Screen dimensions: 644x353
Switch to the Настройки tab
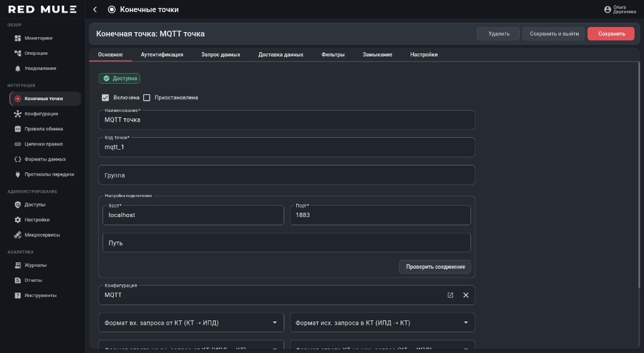click(424, 55)
